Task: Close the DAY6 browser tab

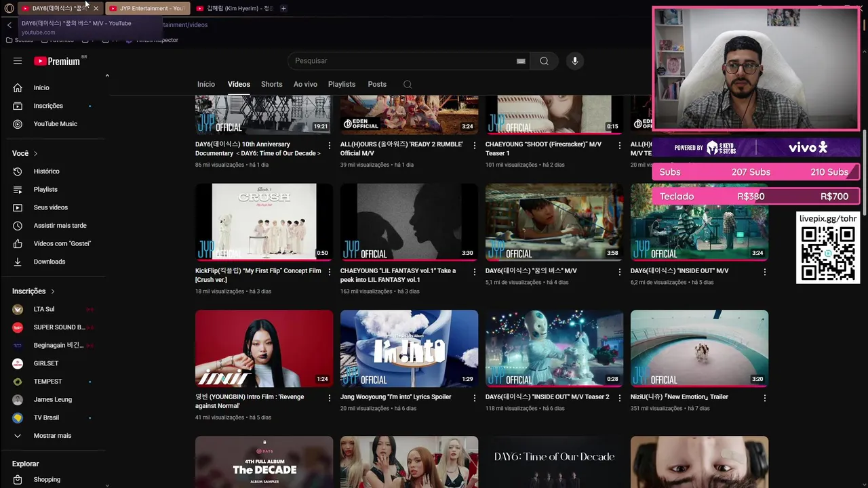Action: [96, 8]
